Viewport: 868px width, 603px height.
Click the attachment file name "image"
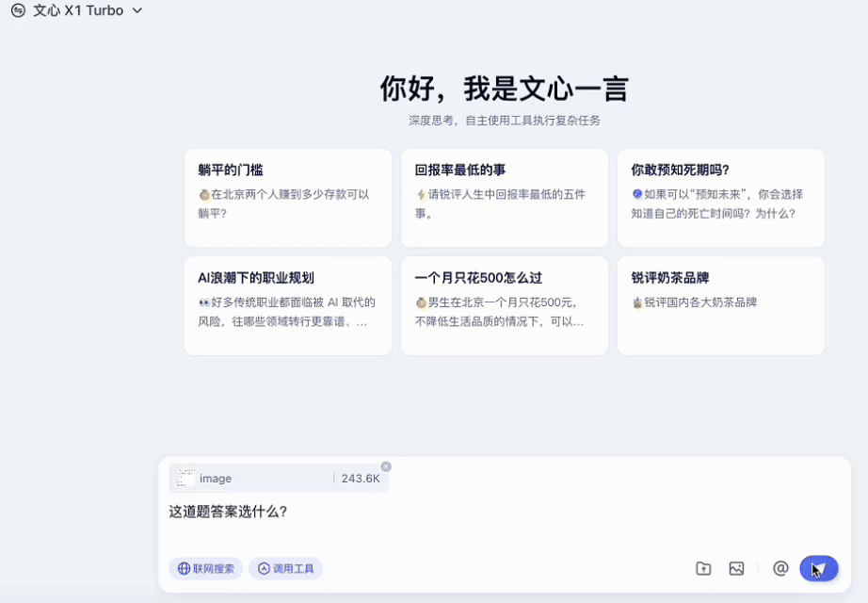coord(216,479)
